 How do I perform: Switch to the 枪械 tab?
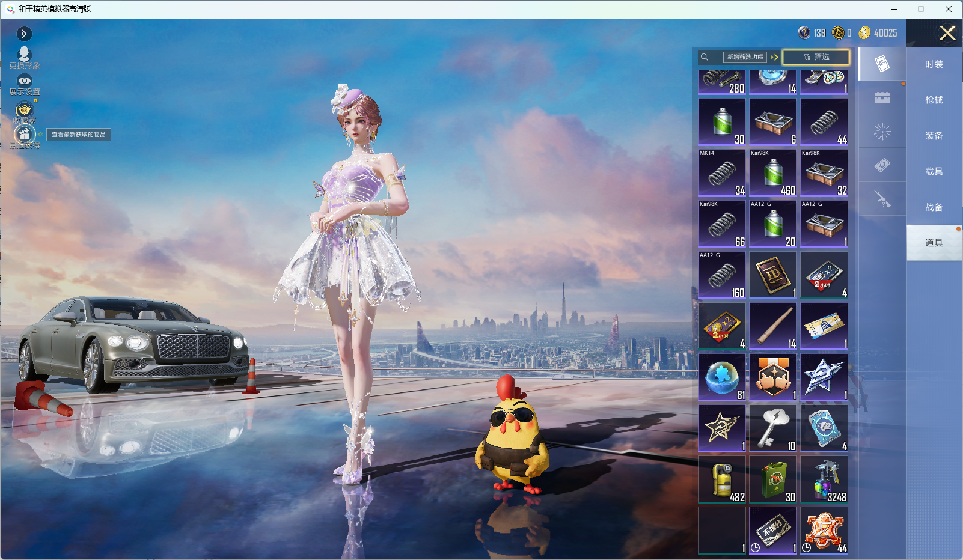(x=934, y=100)
